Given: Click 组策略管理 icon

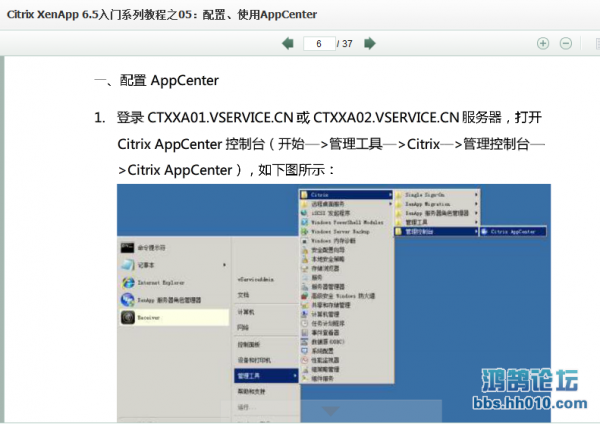Looking at the screenshot, I should point(305,369).
